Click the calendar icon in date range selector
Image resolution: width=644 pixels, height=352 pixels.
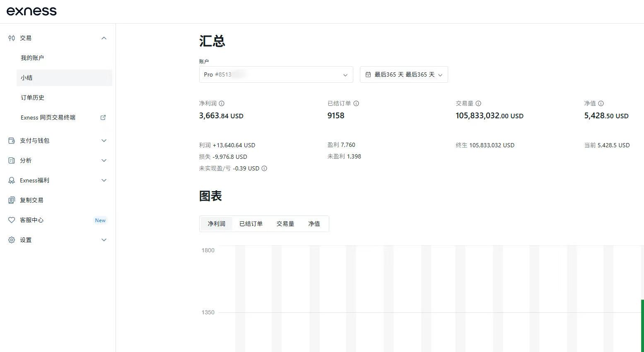tap(368, 75)
